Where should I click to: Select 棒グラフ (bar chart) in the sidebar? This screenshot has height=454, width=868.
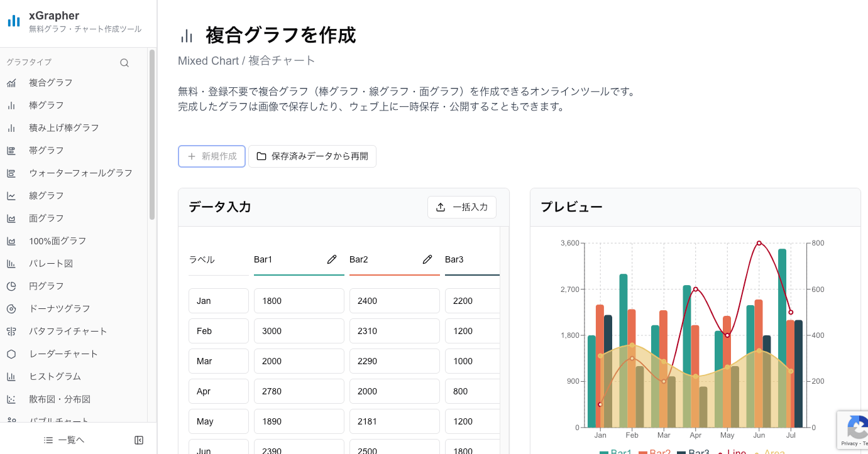(x=47, y=105)
